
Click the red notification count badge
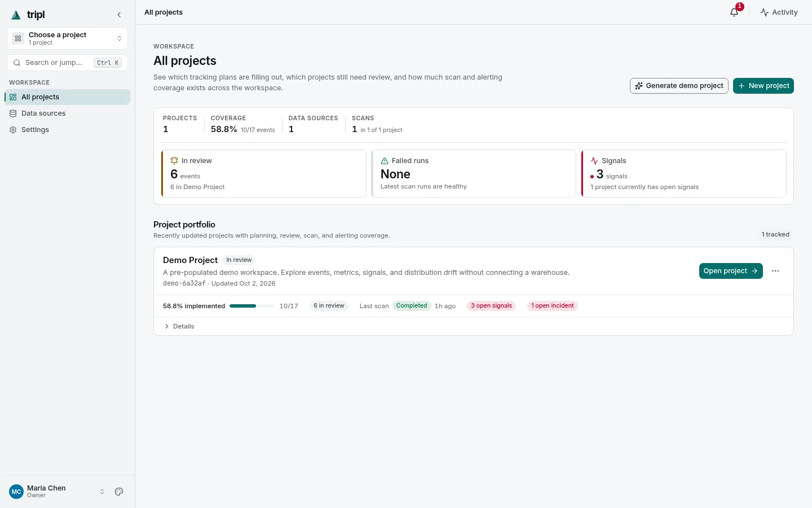(740, 7)
